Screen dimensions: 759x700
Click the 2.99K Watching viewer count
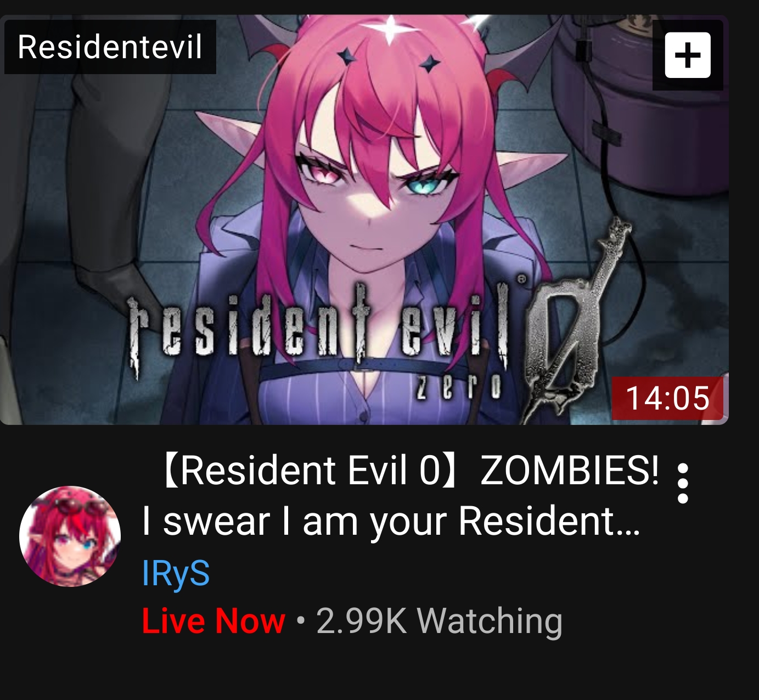[x=439, y=621]
